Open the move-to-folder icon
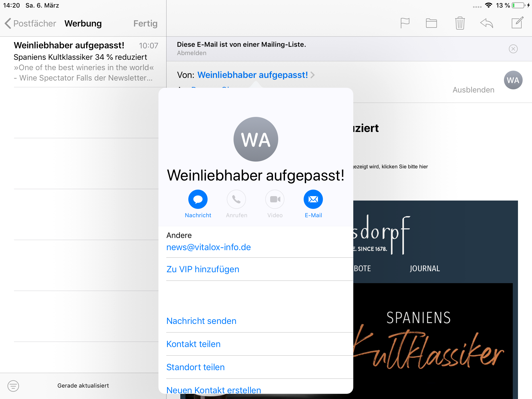The width and height of the screenshot is (532, 399). [431, 23]
